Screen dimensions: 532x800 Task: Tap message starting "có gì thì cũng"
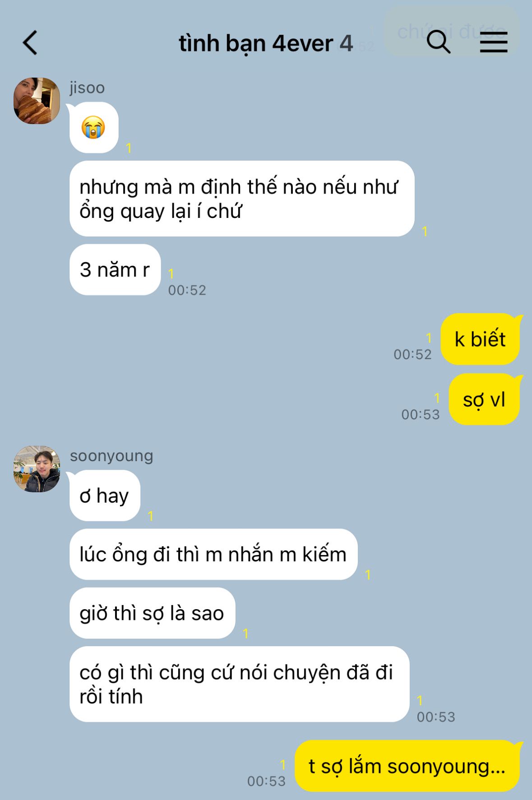[239, 684]
